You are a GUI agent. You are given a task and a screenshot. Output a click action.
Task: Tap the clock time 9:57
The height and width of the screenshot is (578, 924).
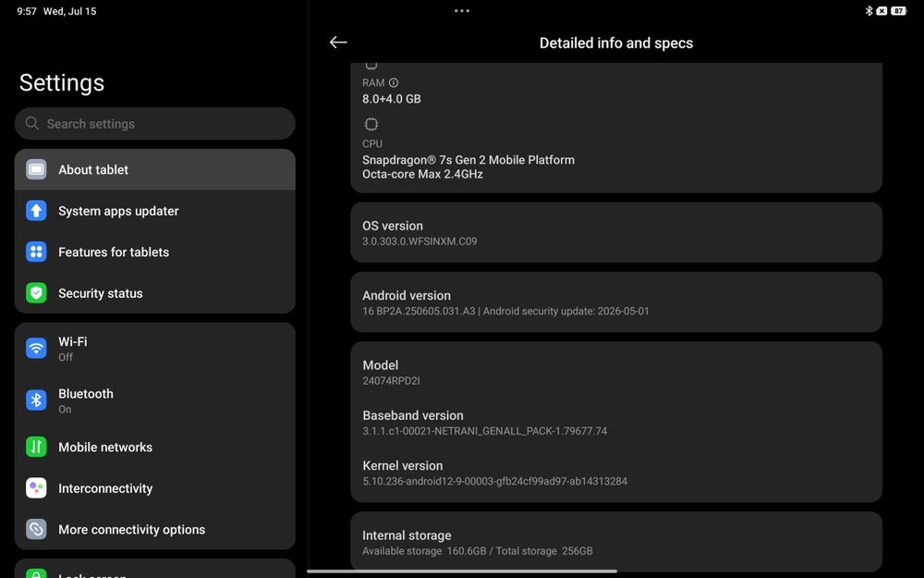click(27, 11)
